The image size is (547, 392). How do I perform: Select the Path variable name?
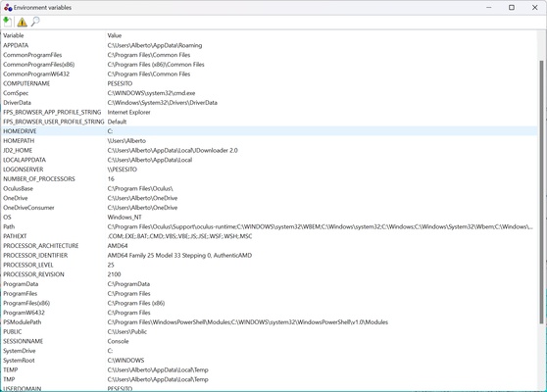coord(9,226)
